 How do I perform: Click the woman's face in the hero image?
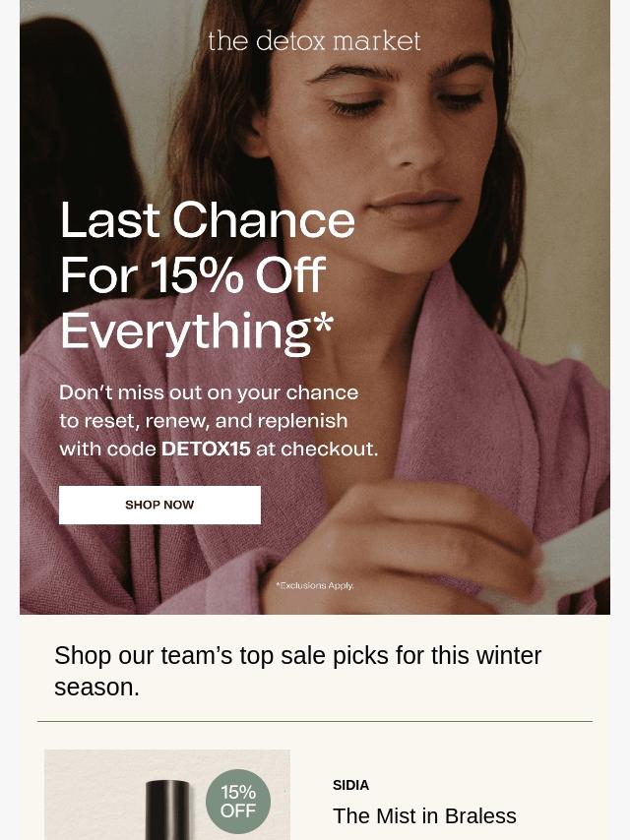coord(386,129)
